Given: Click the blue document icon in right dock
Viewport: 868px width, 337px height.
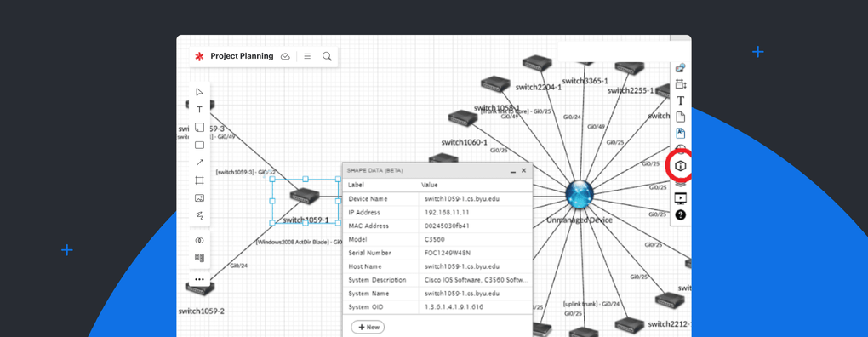Looking at the screenshot, I should (x=681, y=133).
